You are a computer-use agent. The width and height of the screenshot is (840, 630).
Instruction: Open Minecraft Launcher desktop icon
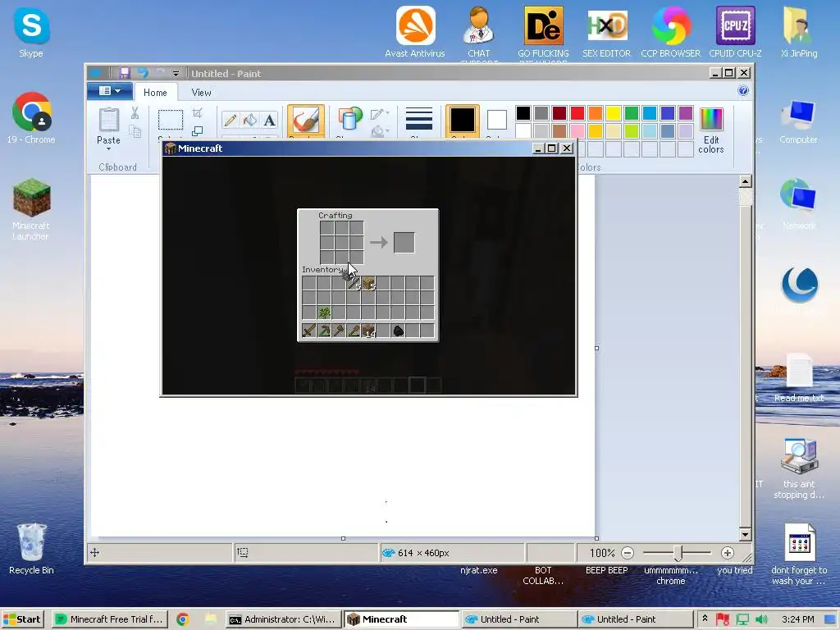[x=31, y=209]
